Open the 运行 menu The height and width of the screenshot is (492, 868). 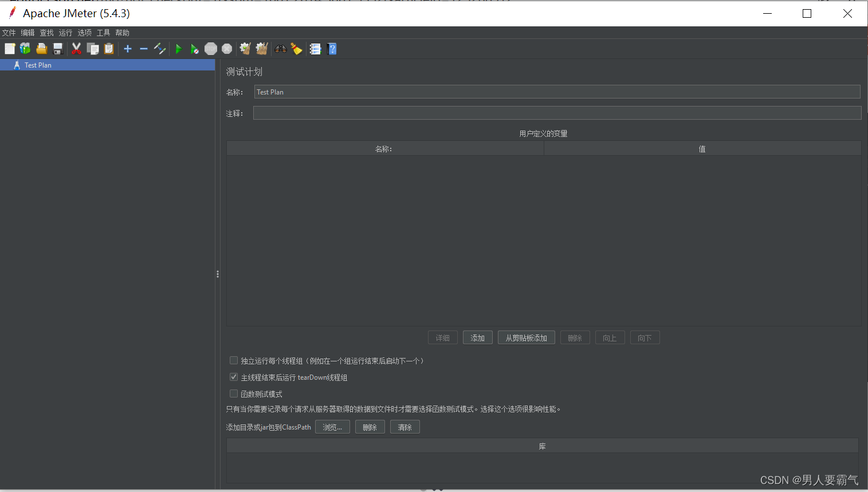pos(66,33)
